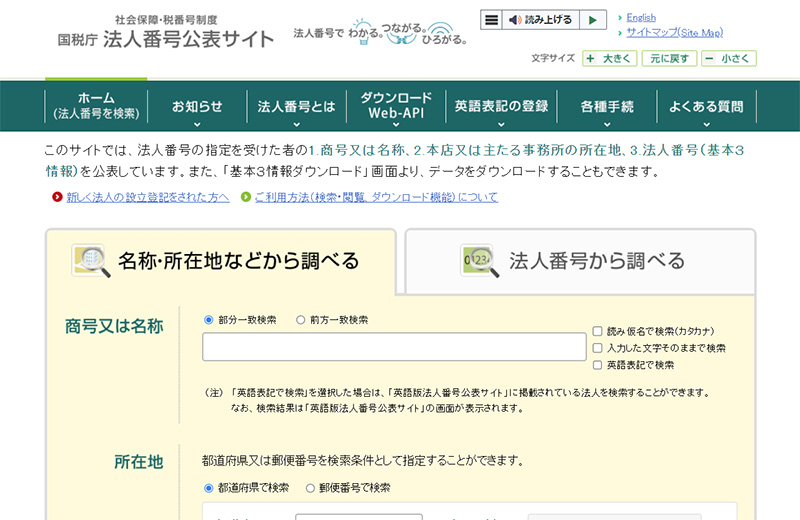800x520 pixels.
Task: Tick the 英語表記で検索 checkbox
Action: tap(597, 365)
